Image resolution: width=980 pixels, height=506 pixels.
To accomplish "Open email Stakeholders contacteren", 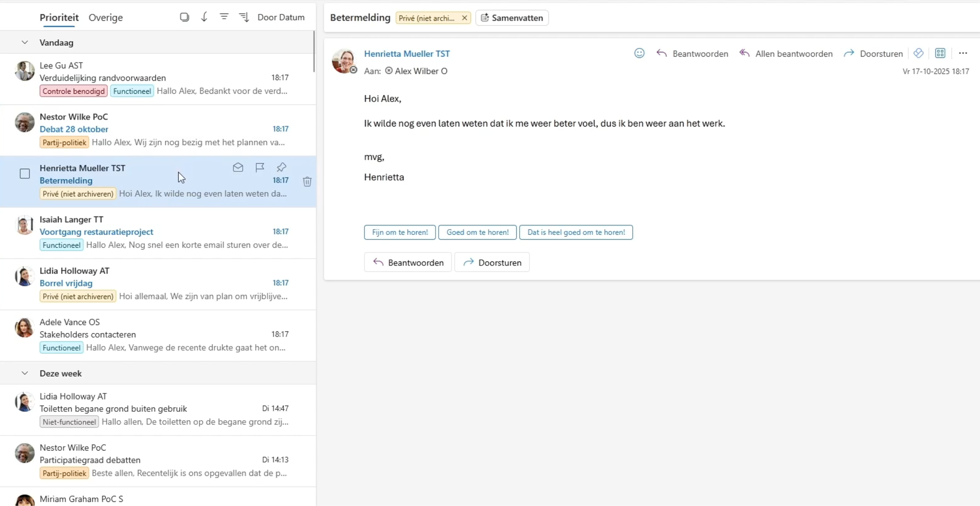I will [x=158, y=335].
